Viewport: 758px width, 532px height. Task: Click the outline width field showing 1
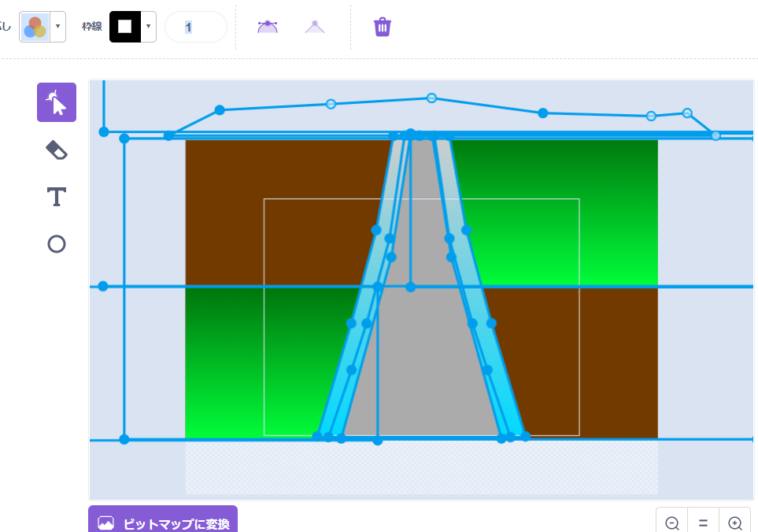tap(195, 27)
